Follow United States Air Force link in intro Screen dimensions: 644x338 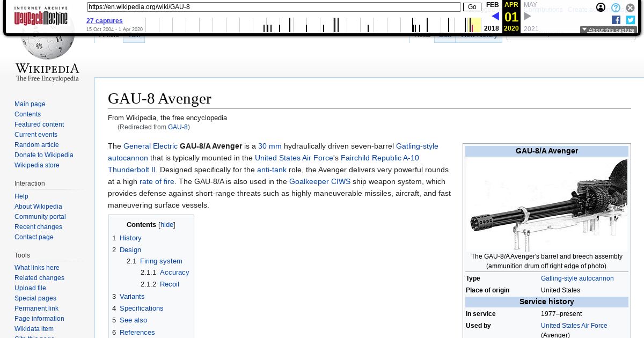coord(294,158)
